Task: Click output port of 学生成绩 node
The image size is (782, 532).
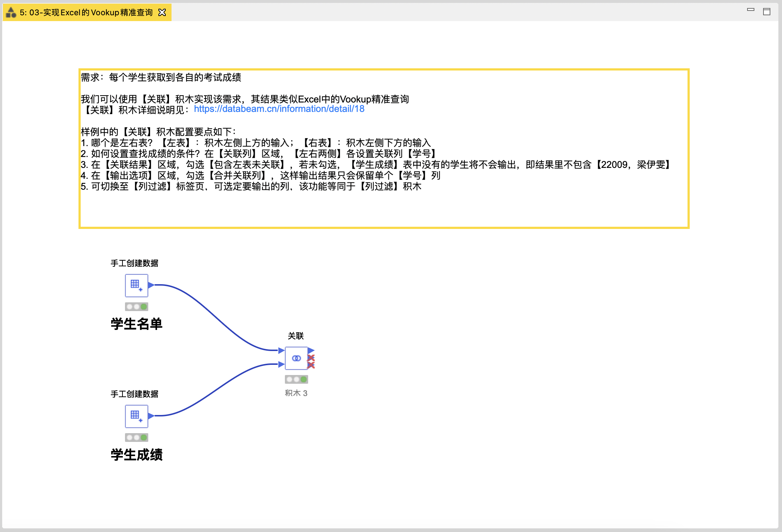Action: click(151, 416)
